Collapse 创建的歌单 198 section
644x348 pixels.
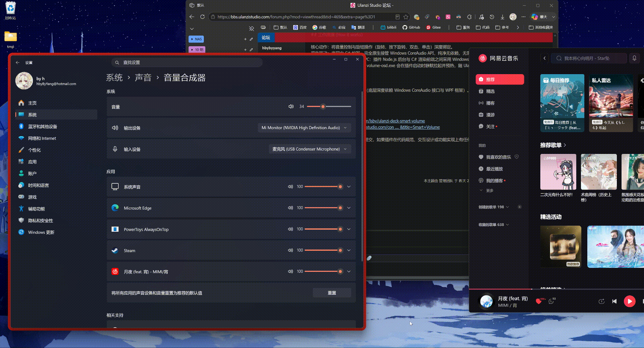point(494,207)
